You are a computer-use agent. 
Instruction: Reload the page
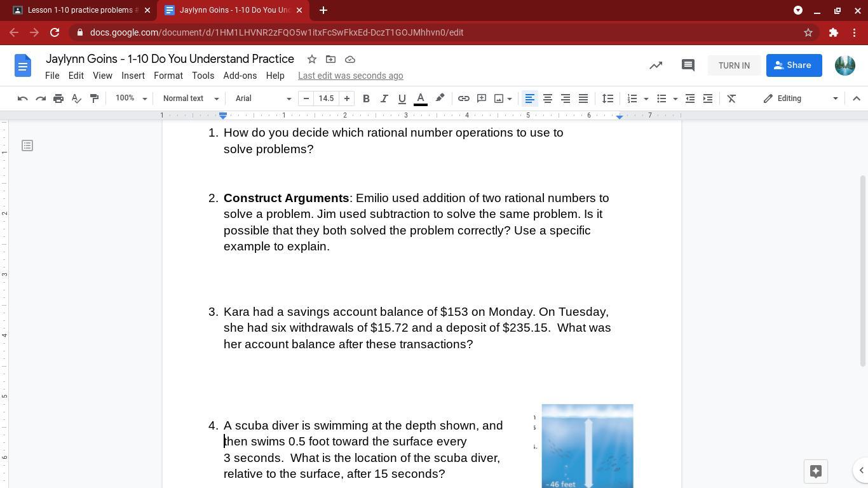click(55, 32)
